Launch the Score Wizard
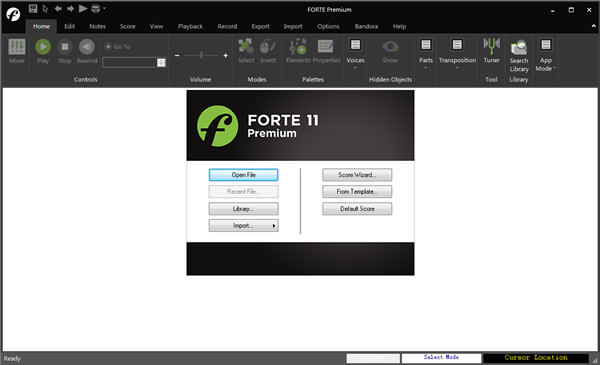Screen dimensions: 600x365 point(357,175)
